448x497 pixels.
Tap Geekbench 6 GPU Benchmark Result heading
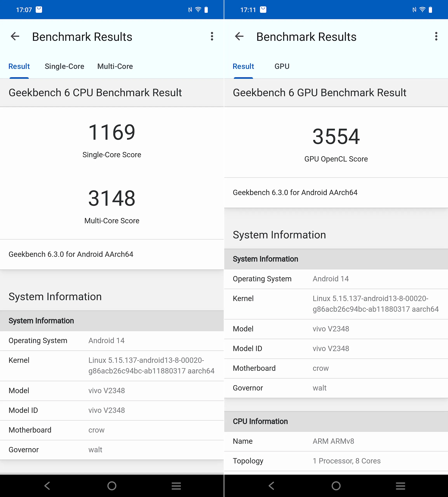319,93
